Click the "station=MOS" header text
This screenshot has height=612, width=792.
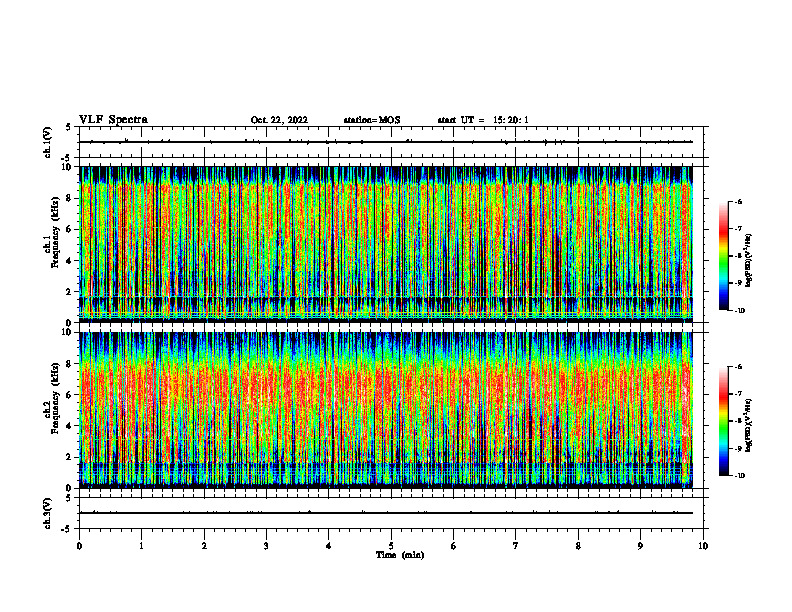tap(372, 120)
